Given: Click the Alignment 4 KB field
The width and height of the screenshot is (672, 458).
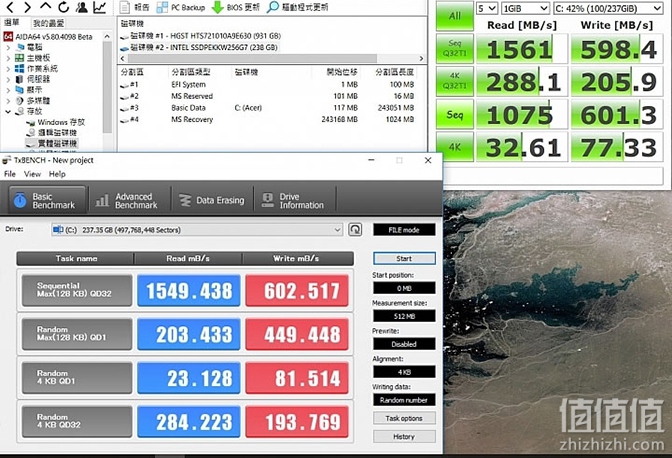Looking at the screenshot, I should 404,372.
